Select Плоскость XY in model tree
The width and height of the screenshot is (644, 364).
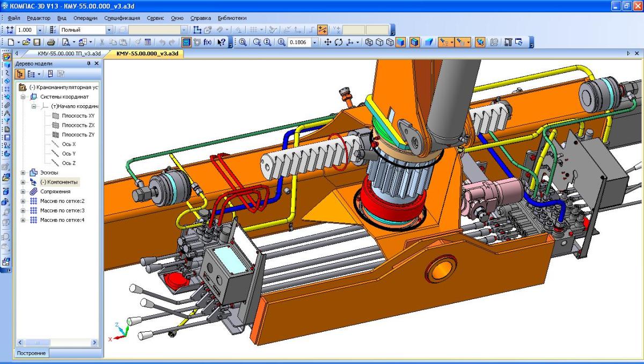point(78,116)
